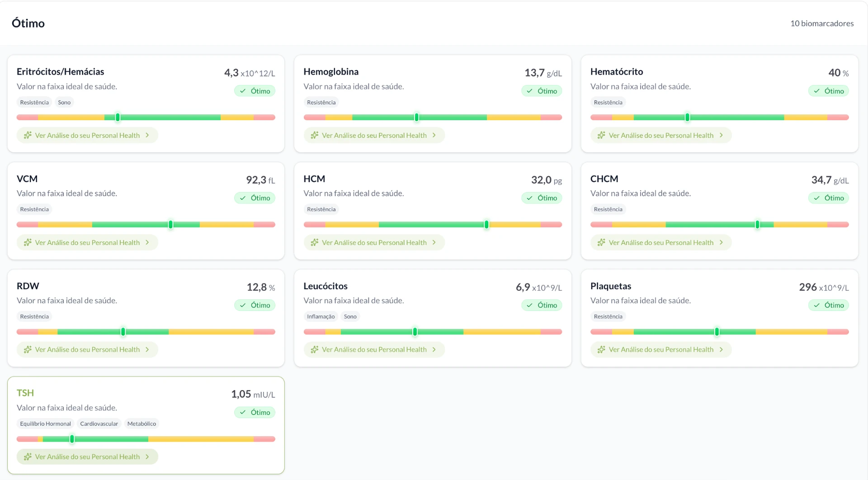
Task: Open the chevron arrow in the Leucócitos analysis button
Action: pyautogui.click(x=434, y=349)
